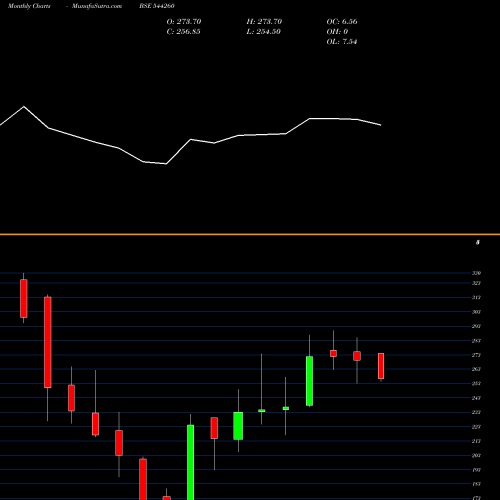Screen dimensions: 500x500
Task: Click the 233 price axis label
Action: [476, 412]
